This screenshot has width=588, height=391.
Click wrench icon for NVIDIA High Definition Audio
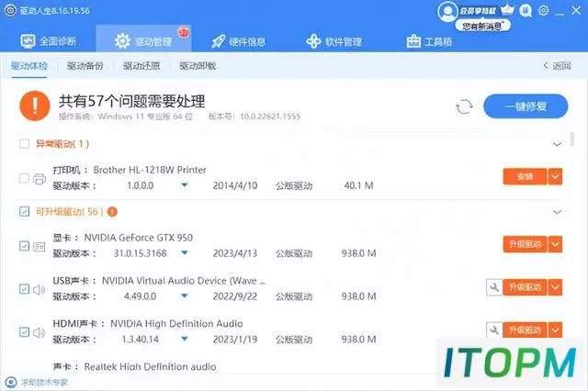tap(494, 330)
